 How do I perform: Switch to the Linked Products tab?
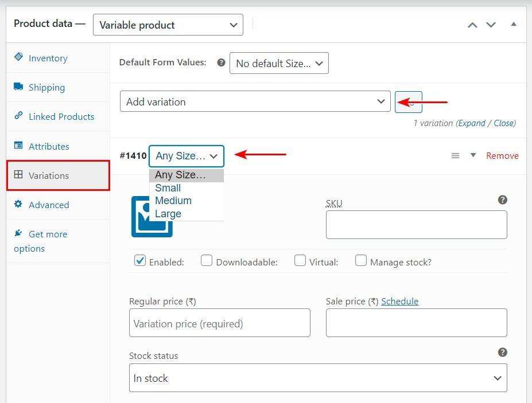tap(61, 116)
